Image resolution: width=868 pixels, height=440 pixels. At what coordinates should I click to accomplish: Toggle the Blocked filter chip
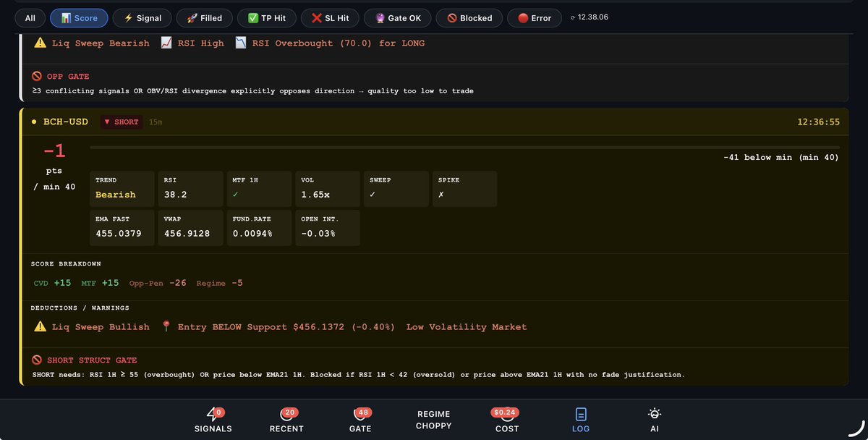coord(469,18)
